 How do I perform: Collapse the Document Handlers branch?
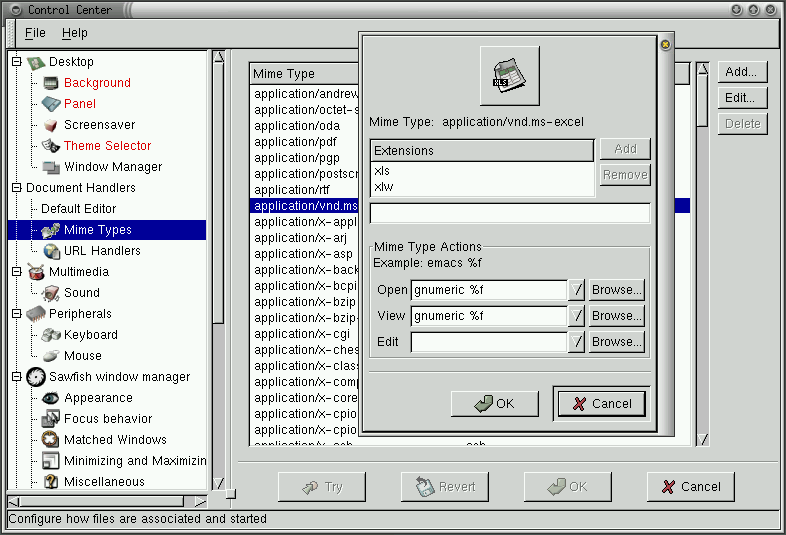(17, 188)
